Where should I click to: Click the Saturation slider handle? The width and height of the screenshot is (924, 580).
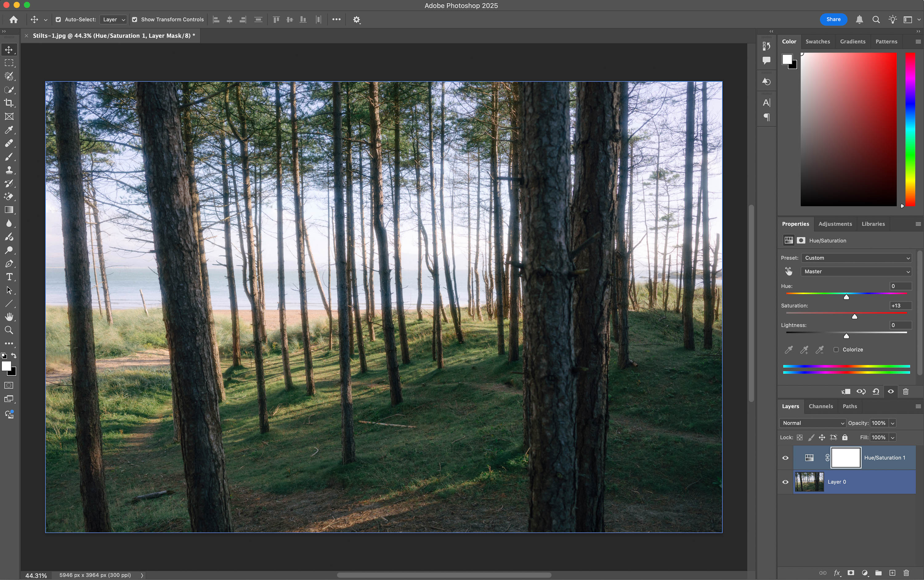tap(855, 317)
